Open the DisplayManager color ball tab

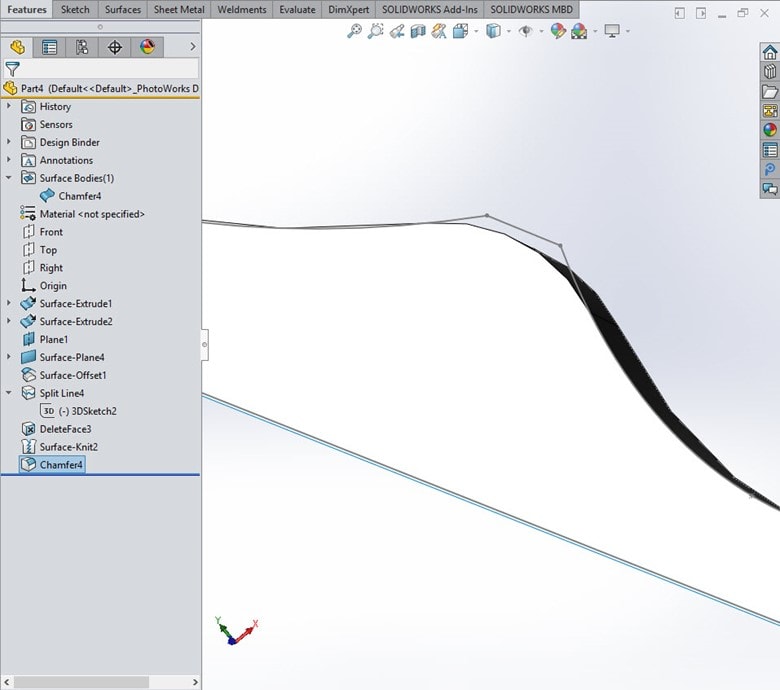(x=148, y=47)
